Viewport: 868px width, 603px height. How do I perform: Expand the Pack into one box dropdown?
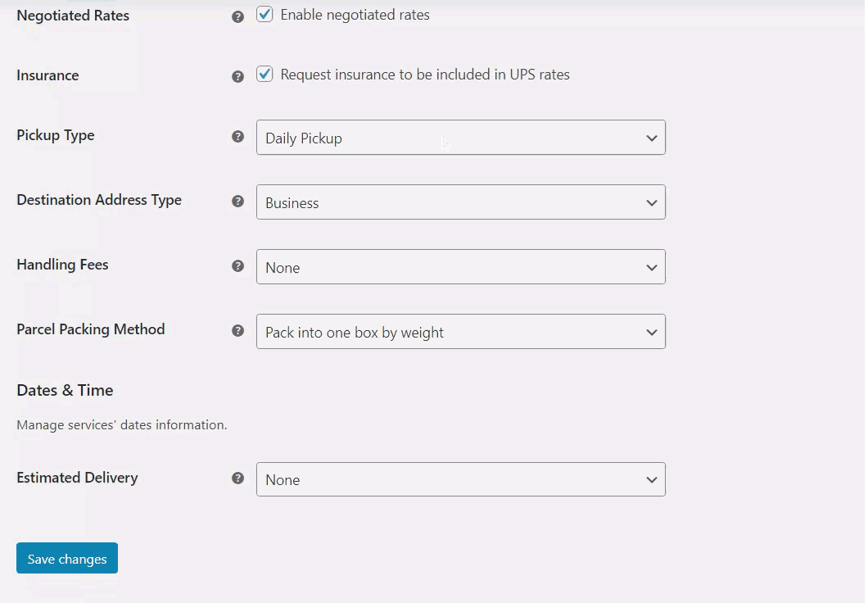(x=460, y=332)
